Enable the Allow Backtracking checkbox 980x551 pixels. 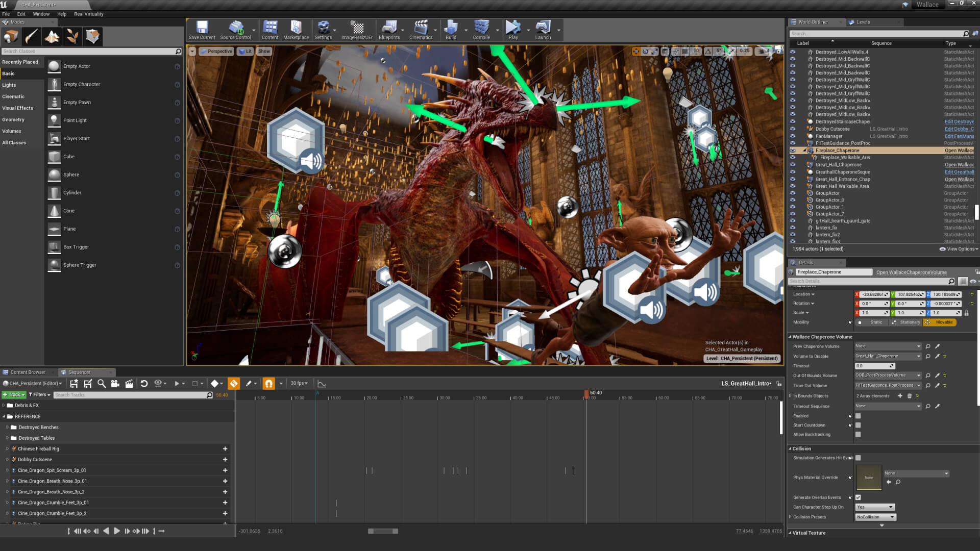coord(858,434)
